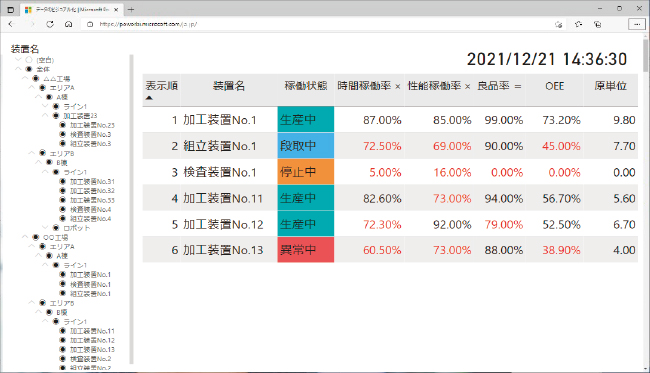Open a new tab with the plus icon

(131, 9)
